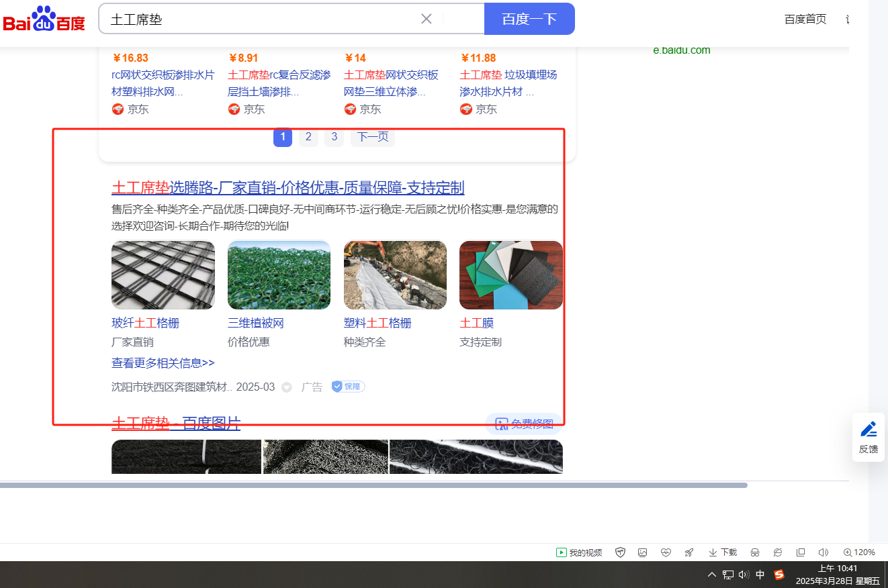Open the e.baidu.com link

coord(681,50)
